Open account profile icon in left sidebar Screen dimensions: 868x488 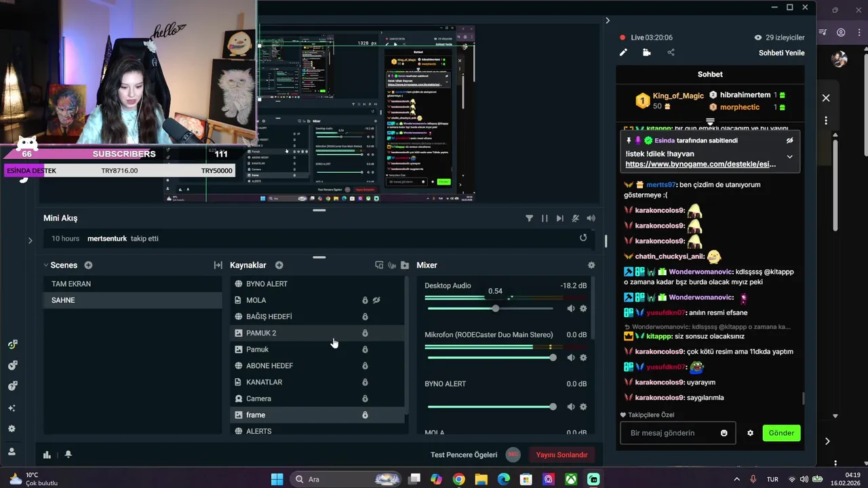click(x=12, y=451)
